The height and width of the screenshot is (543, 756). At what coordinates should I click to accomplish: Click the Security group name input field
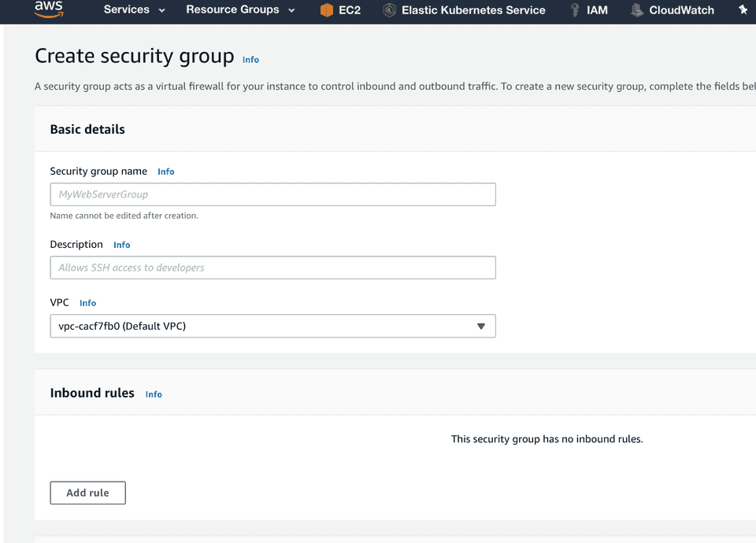(272, 194)
